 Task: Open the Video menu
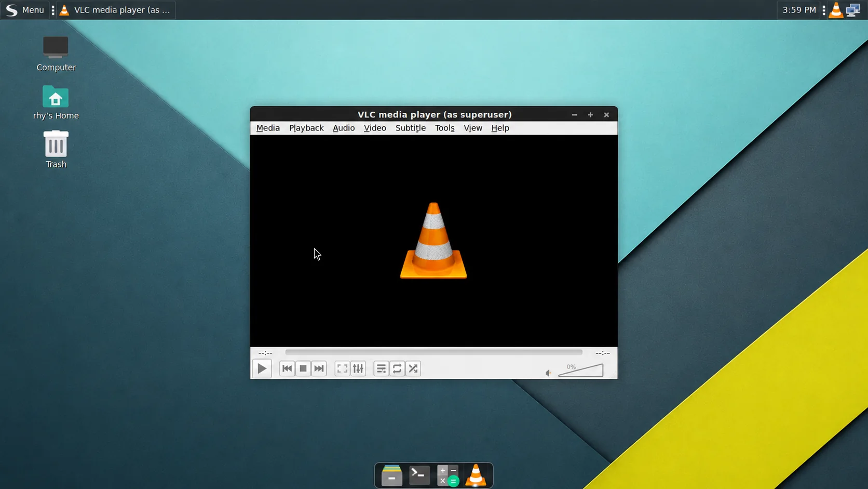[375, 128]
